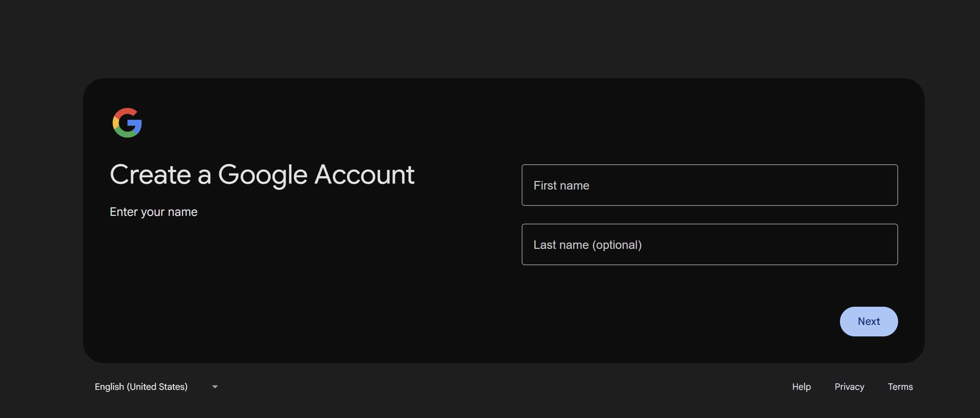
Task: Open the English (United States) language dropdown
Action: point(156,386)
